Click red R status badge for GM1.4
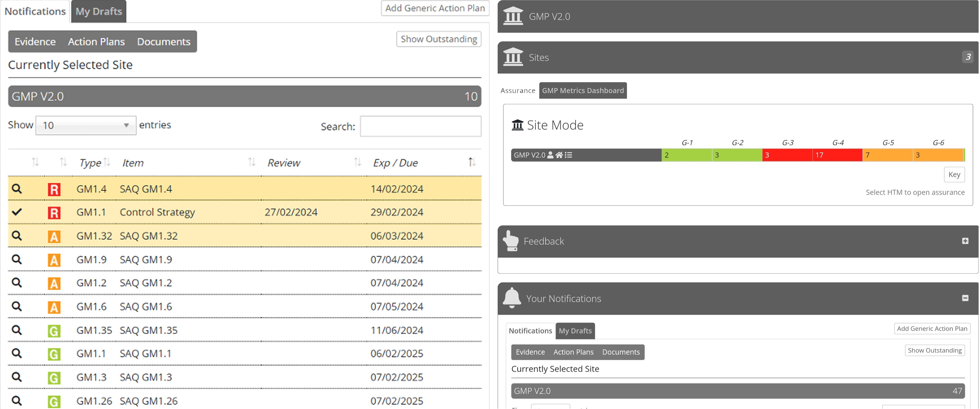The height and width of the screenshot is (409, 980). (x=54, y=189)
